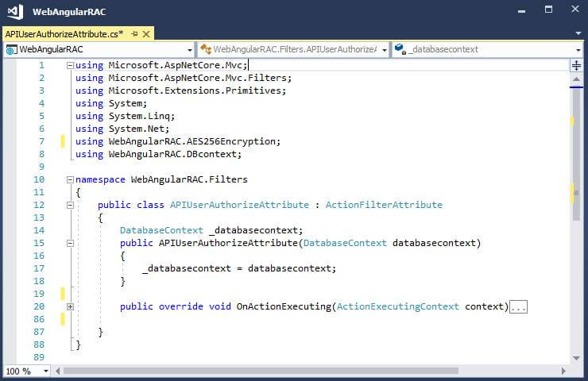Click WebAngularRAC.DBcontext using directive
The image size is (588, 381).
point(172,154)
